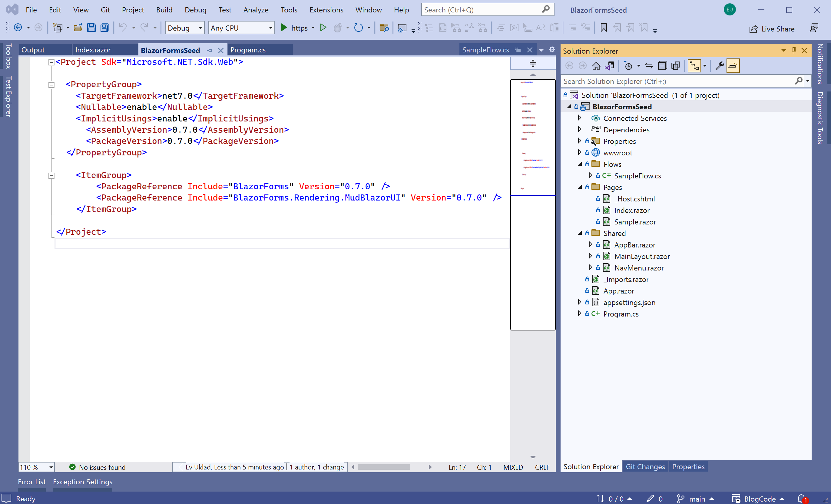This screenshot has width=831, height=504.
Task: Click the Undo arrow icon
Action: (x=123, y=28)
